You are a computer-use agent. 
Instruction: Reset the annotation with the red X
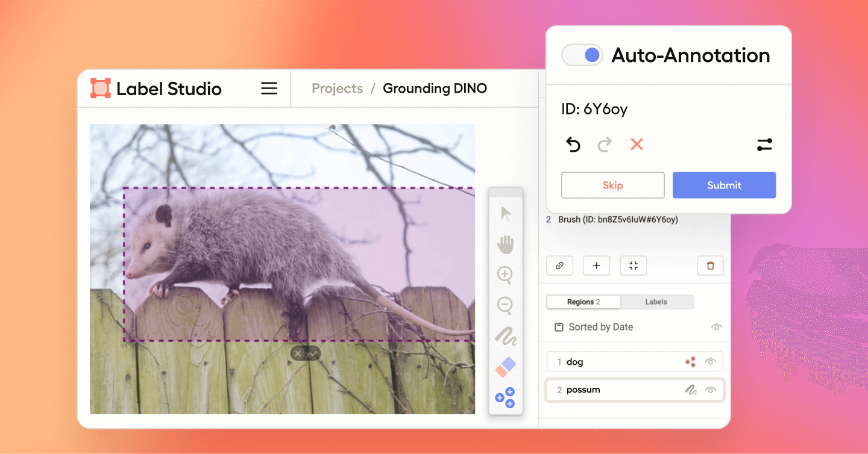(637, 145)
